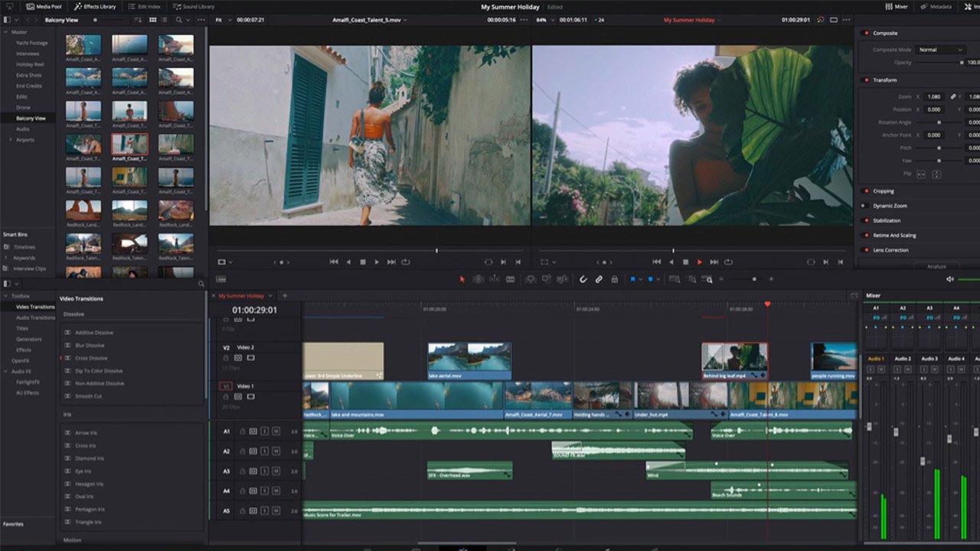
Task: Mute the A1 audio track
Action: pyautogui.click(x=276, y=431)
